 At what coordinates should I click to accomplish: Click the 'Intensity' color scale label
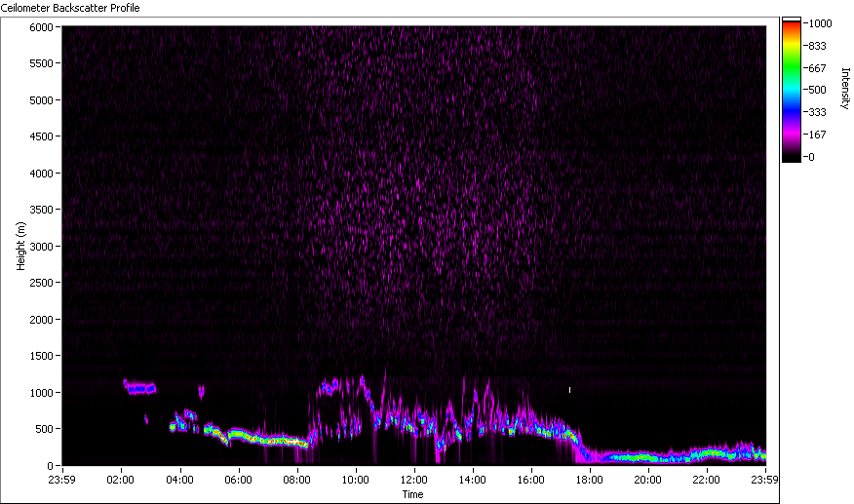tap(845, 89)
